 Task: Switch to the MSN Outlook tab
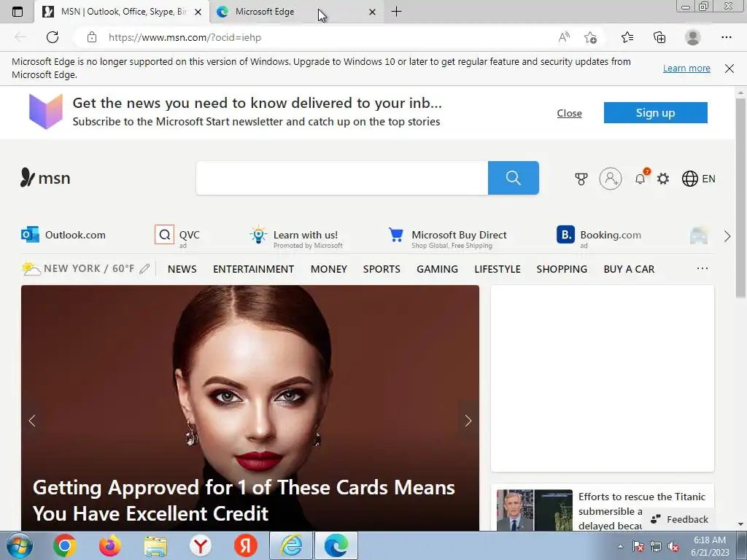tap(122, 12)
